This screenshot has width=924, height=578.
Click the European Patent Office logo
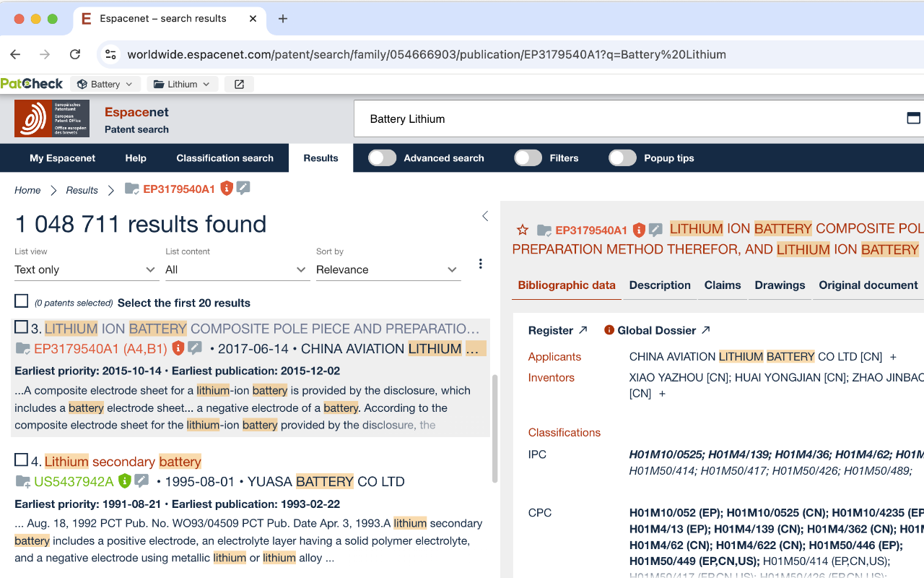[x=52, y=118]
